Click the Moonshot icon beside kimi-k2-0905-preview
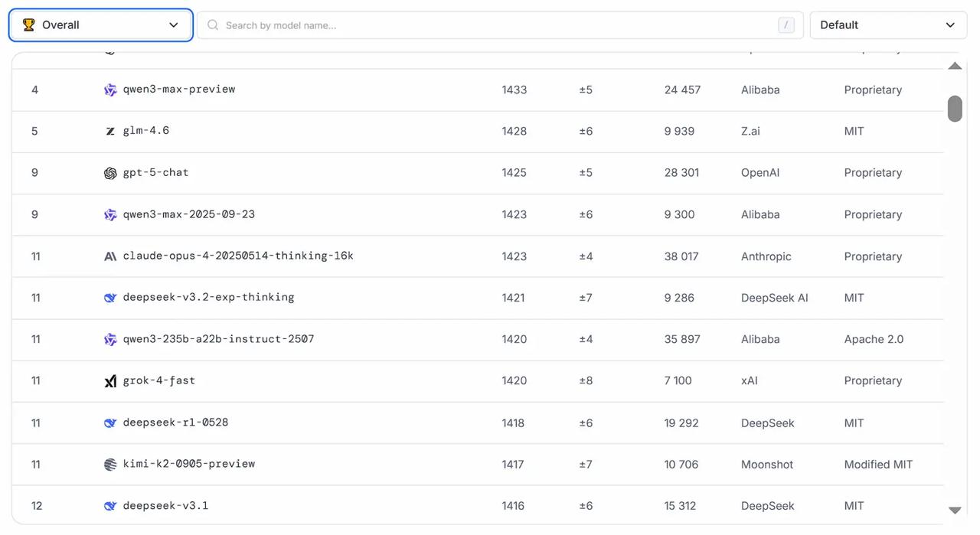This screenshot has width=980, height=535. (x=110, y=465)
